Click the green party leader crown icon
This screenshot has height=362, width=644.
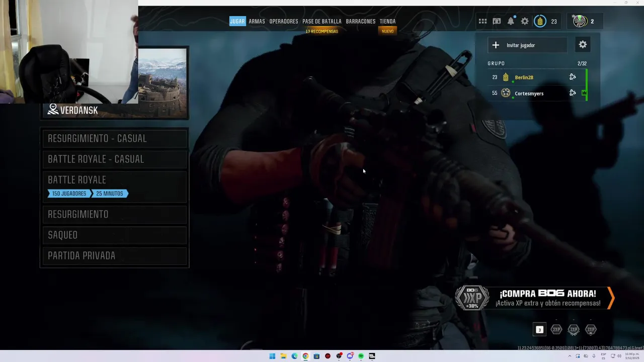click(x=584, y=93)
